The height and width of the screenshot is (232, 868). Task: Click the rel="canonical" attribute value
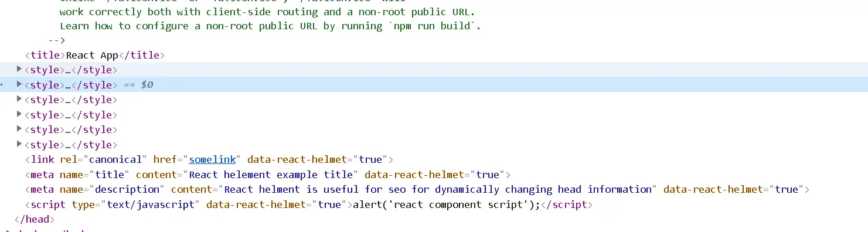(104, 159)
